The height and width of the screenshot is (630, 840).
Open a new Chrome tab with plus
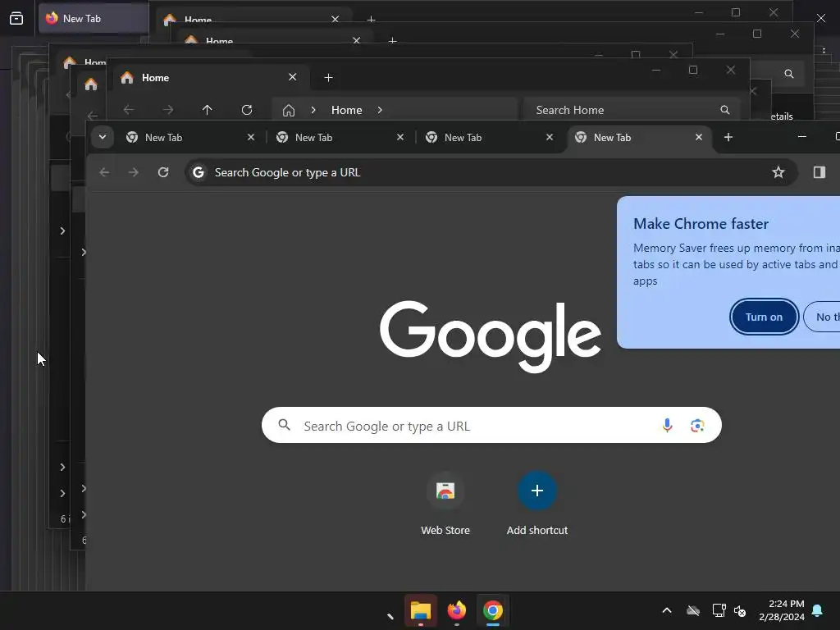728,137
